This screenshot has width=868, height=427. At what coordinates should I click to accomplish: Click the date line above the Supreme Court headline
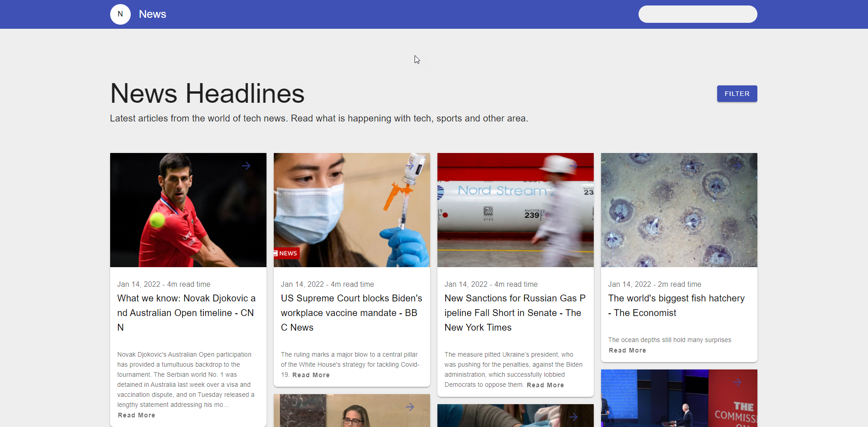pyautogui.click(x=327, y=284)
